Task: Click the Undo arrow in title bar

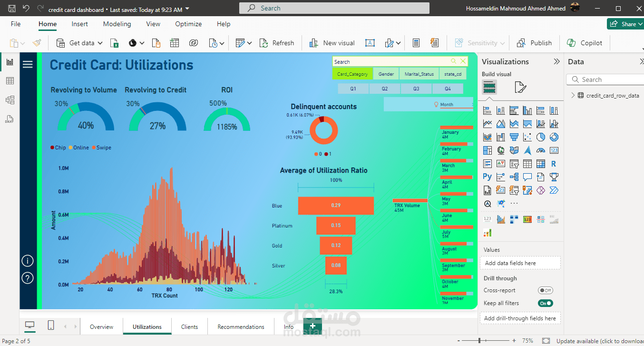Action: [26, 9]
